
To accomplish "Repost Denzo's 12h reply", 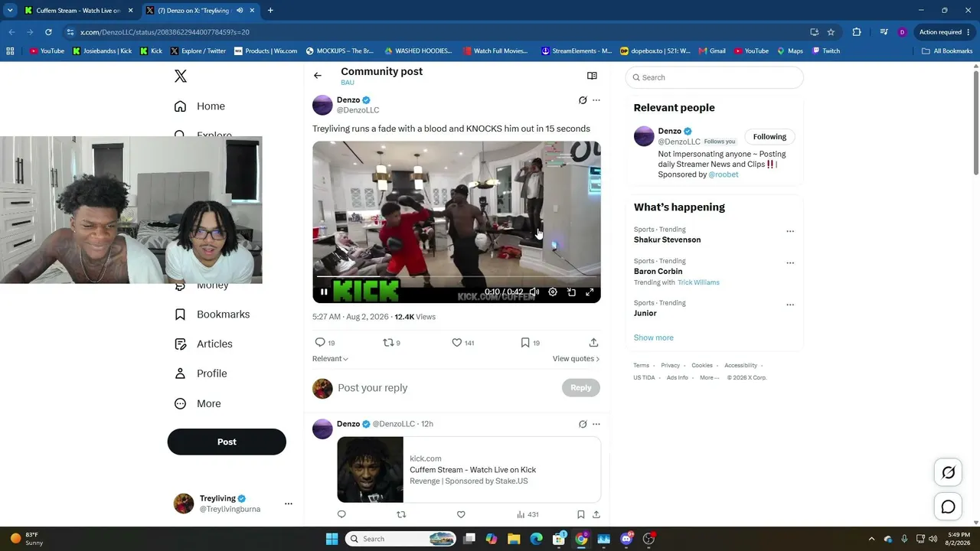I will coord(401,515).
